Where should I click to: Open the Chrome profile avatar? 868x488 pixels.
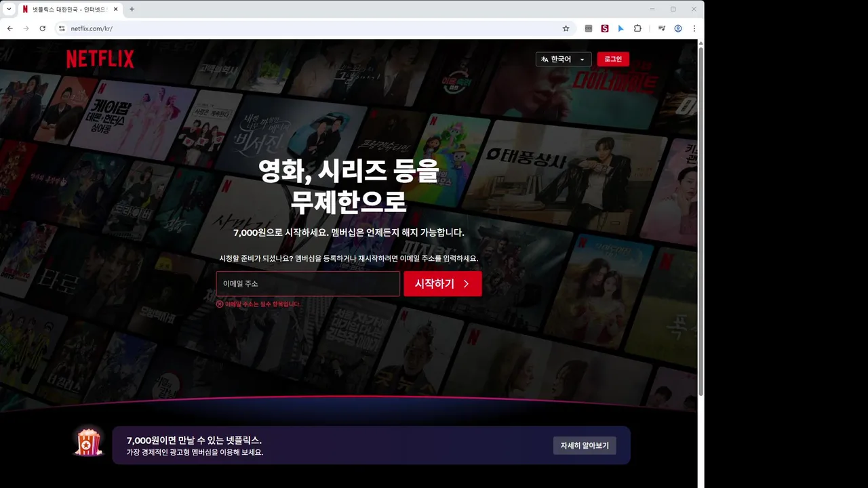point(678,28)
